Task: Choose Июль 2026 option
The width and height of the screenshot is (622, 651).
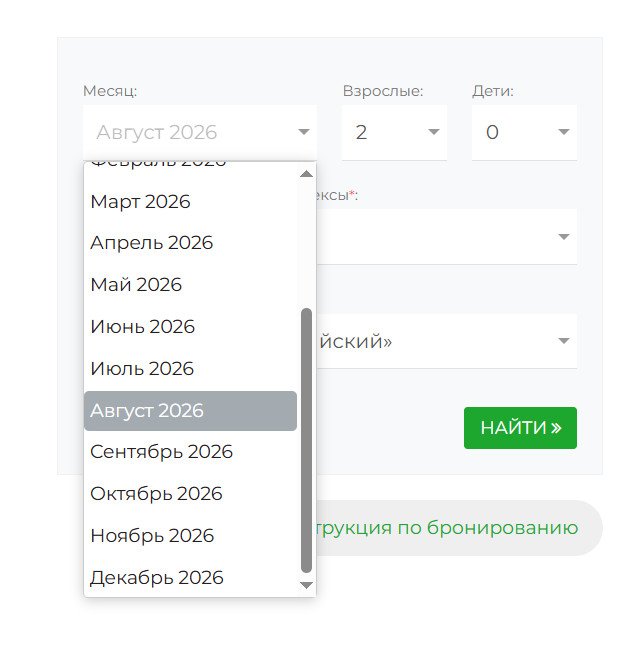Action: point(141,369)
